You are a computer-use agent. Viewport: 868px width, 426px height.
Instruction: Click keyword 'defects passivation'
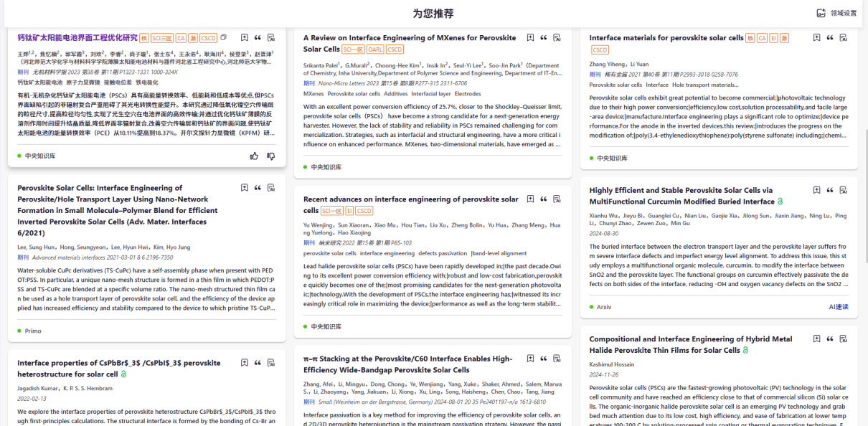(x=442, y=253)
